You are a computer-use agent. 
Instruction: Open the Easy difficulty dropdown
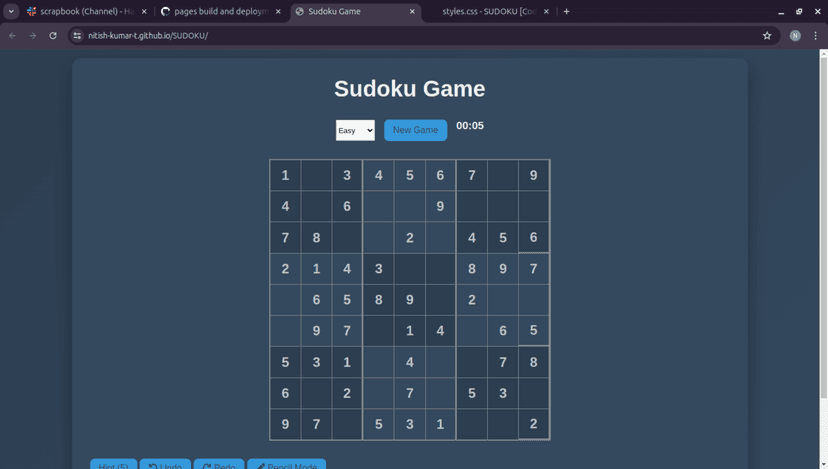(x=355, y=130)
